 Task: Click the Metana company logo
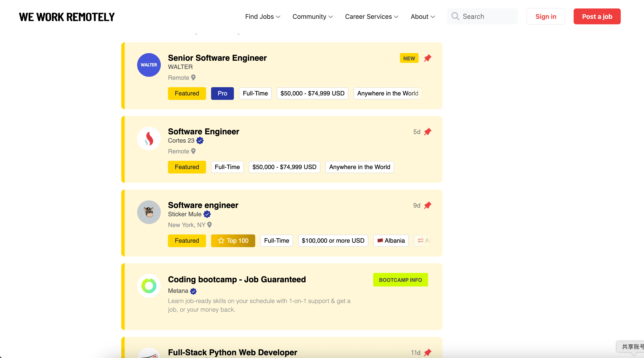click(x=149, y=285)
